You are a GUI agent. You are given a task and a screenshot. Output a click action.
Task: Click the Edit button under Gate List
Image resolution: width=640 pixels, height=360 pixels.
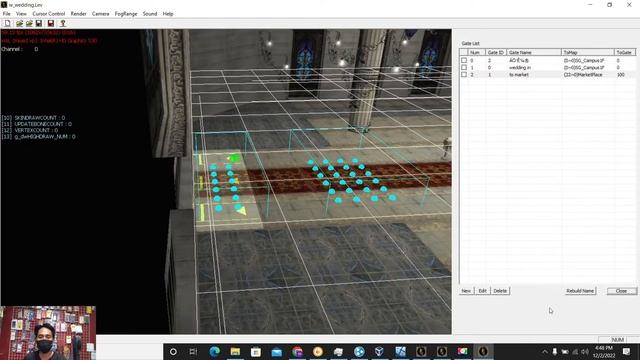[x=482, y=291]
